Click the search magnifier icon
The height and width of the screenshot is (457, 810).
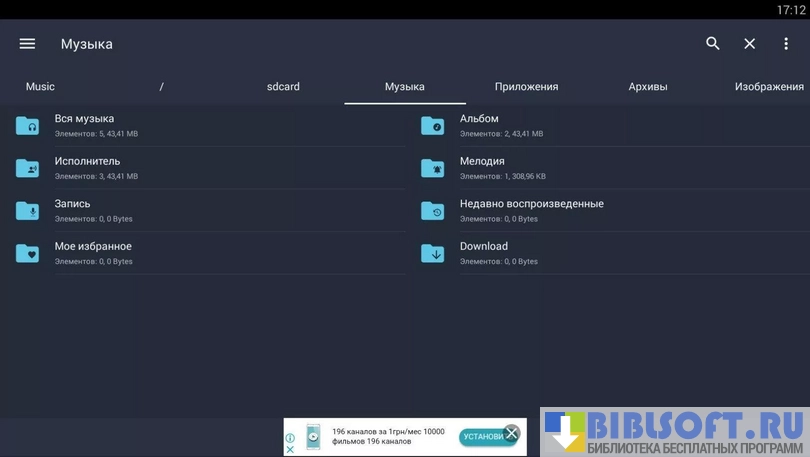(713, 44)
